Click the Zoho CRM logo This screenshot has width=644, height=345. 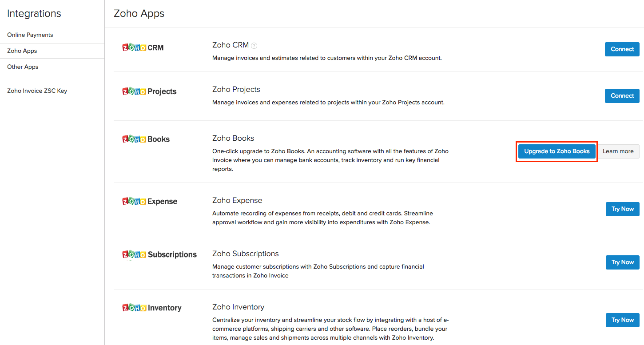point(143,48)
